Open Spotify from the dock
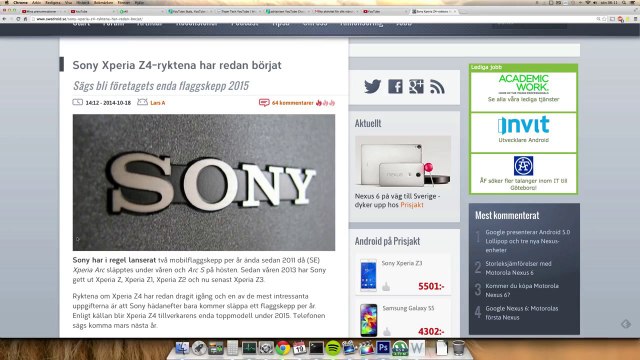The image size is (640, 360). click(x=333, y=348)
